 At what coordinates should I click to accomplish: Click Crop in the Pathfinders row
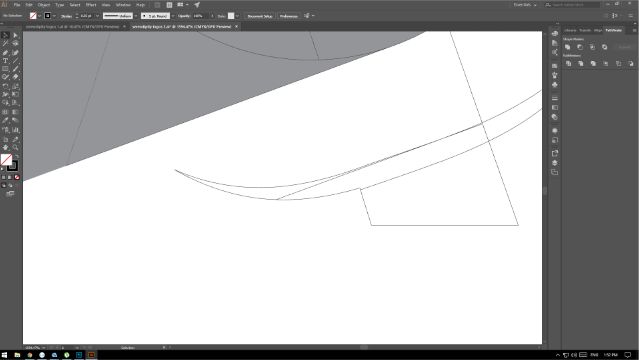click(x=606, y=64)
